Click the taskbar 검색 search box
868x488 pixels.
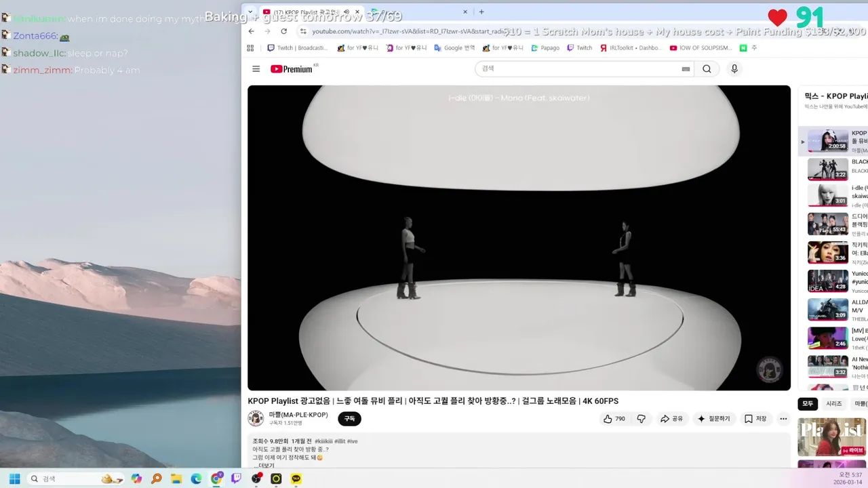pos(75,479)
